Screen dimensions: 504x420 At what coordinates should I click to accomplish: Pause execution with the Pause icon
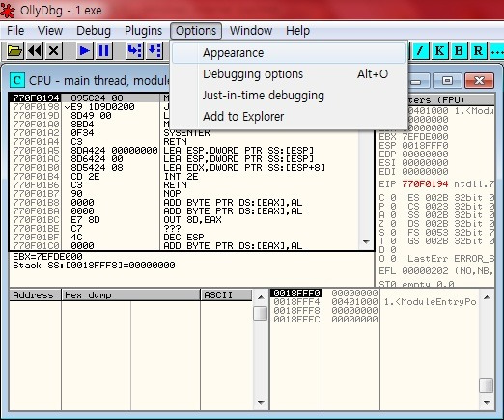point(103,51)
